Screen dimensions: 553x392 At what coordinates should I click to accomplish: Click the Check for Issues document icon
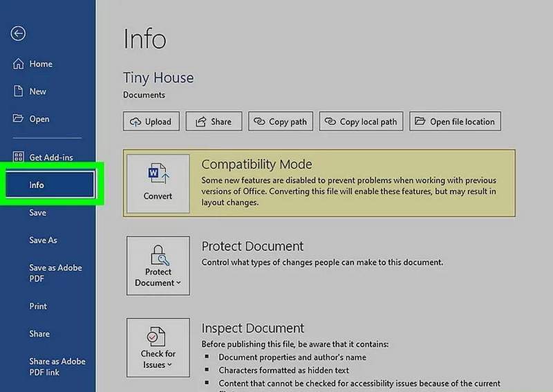(158, 337)
